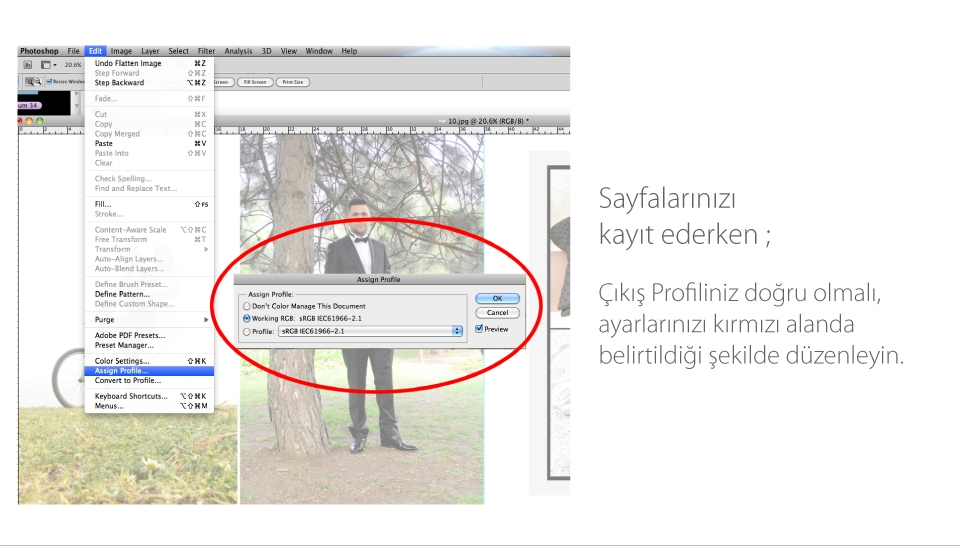Open the Select menu

point(179,51)
